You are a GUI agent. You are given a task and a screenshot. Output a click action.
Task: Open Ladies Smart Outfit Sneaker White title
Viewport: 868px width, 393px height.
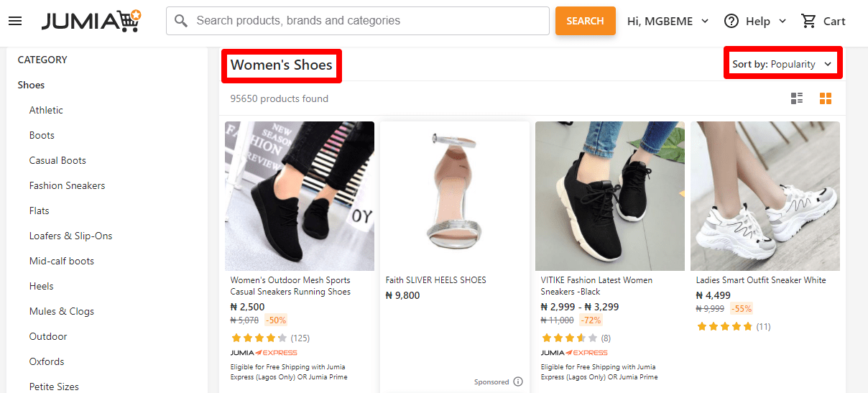tap(761, 280)
